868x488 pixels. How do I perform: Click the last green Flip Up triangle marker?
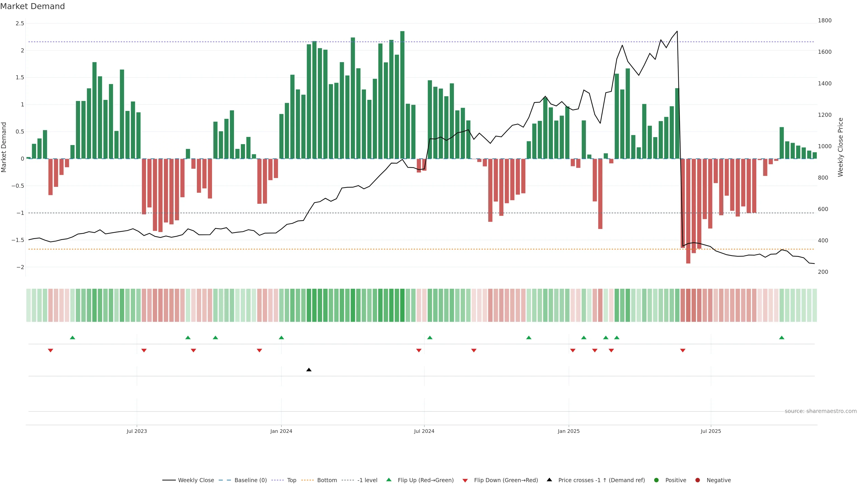point(782,338)
